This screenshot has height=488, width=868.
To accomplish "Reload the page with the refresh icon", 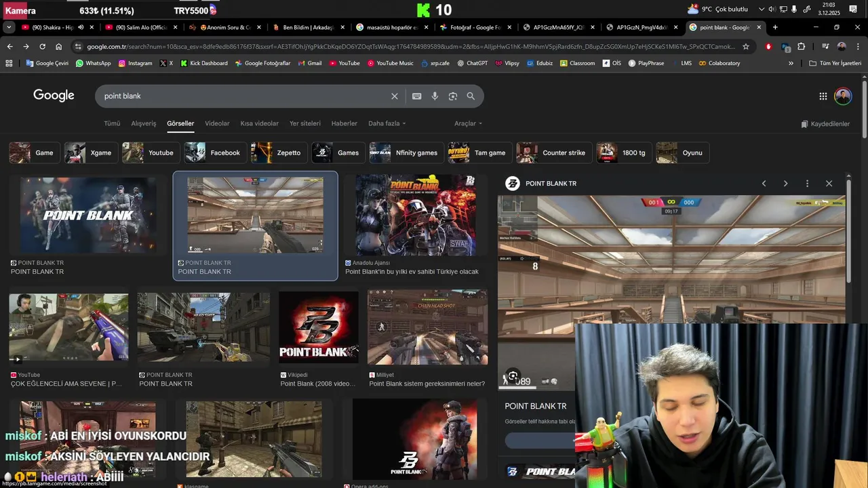I will point(42,47).
